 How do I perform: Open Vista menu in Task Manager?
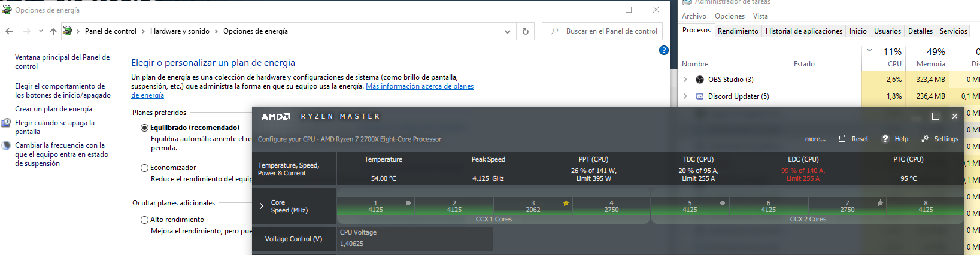point(760,16)
